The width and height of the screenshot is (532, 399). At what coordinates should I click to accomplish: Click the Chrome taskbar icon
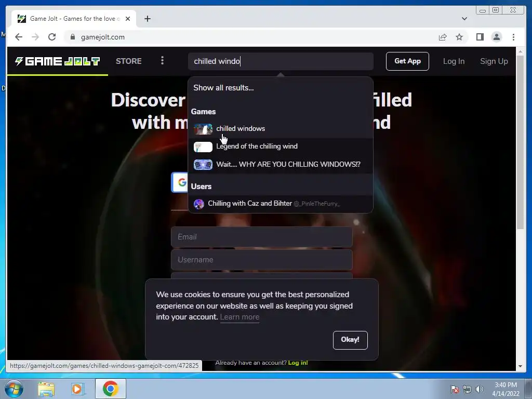110,389
